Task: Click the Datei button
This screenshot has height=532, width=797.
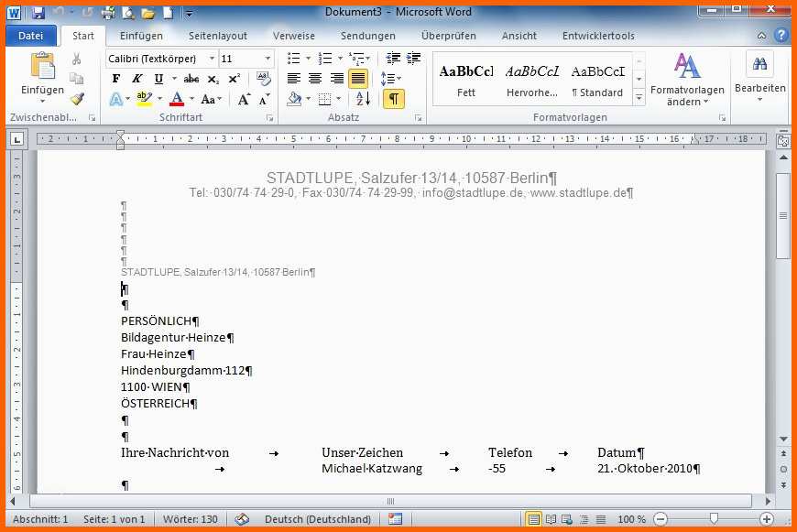Action: pyautogui.click(x=30, y=36)
